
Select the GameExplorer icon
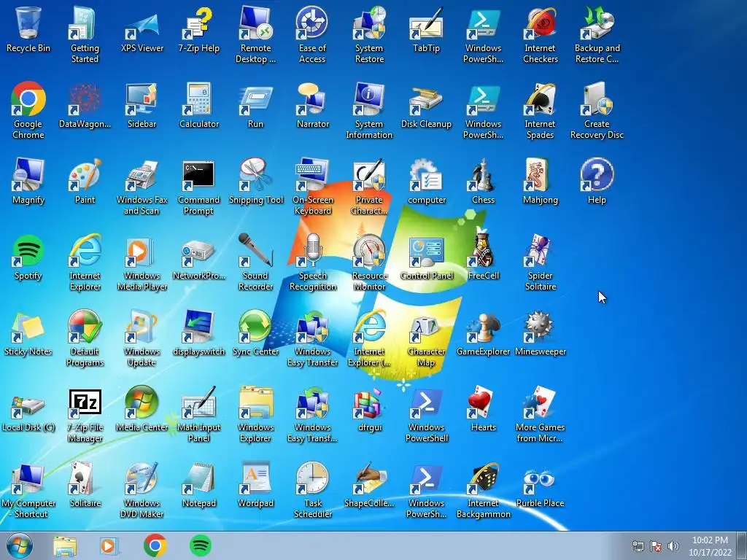483,332
